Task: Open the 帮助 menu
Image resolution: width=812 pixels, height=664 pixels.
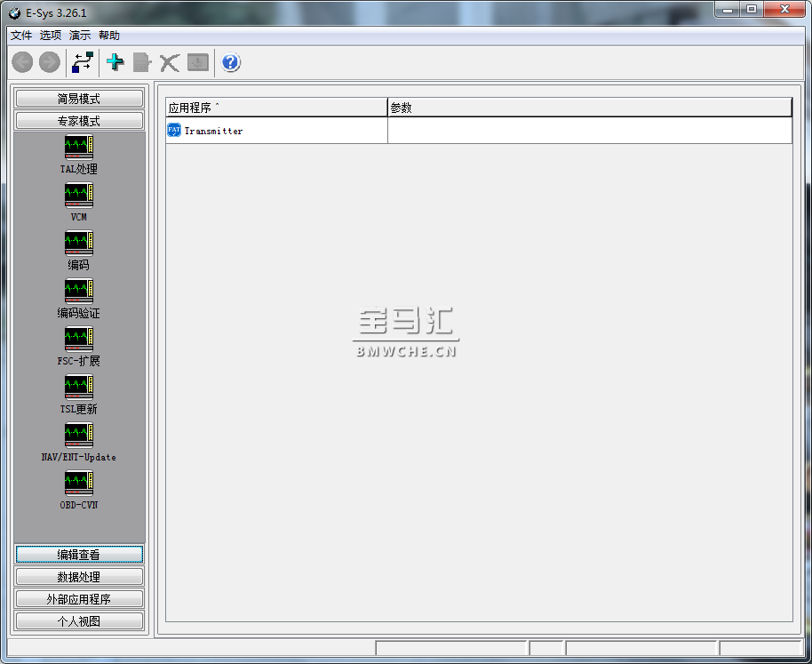Action: pos(109,36)
